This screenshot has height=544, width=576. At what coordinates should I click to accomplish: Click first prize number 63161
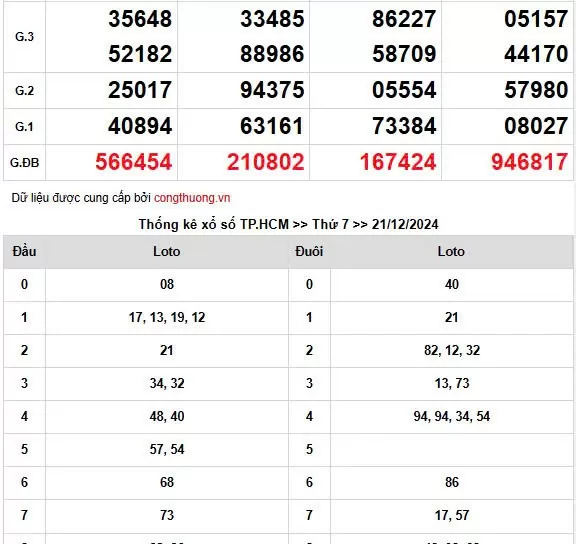(272, 126)
